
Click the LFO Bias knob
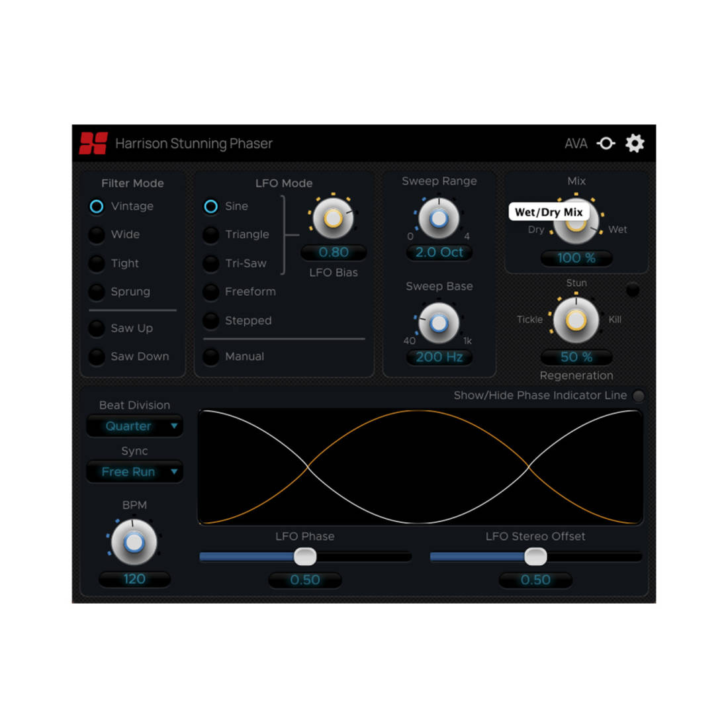(334, 219)
